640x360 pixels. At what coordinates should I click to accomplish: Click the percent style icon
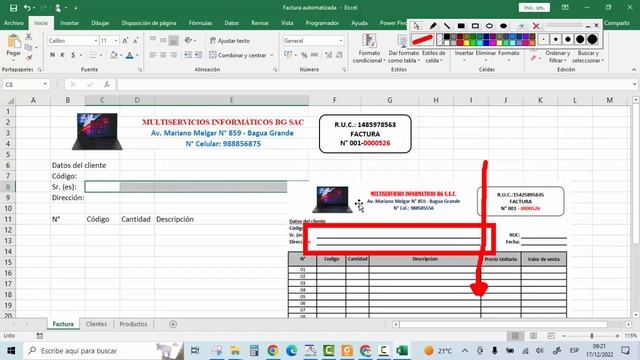(x=304, y=55)
